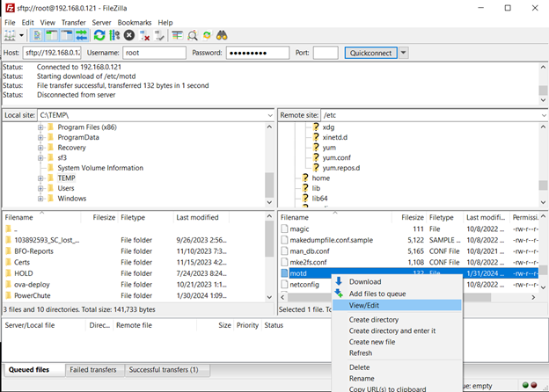Expand the Windows tree node
Image resolution: width=549 pixels, height=392 pixels.
(x=40, y=199)
